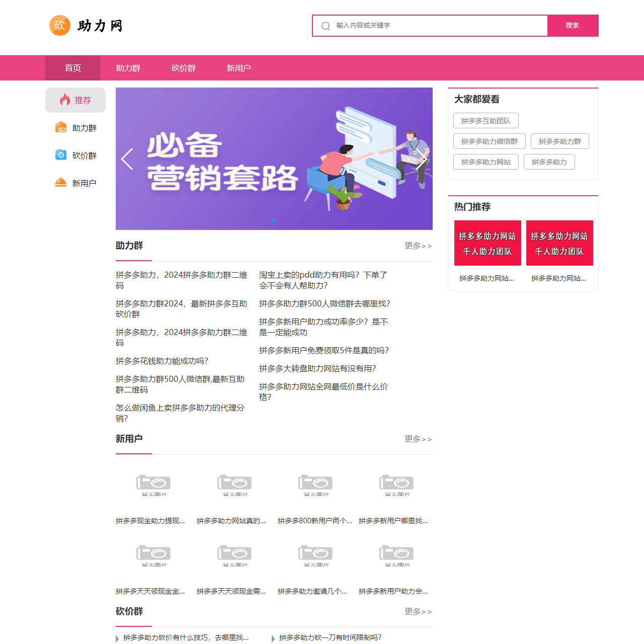The height and width of the screenshot is (644, 644).
Task: Click the 助力群 sidebar icon
Action: (61, 127)
